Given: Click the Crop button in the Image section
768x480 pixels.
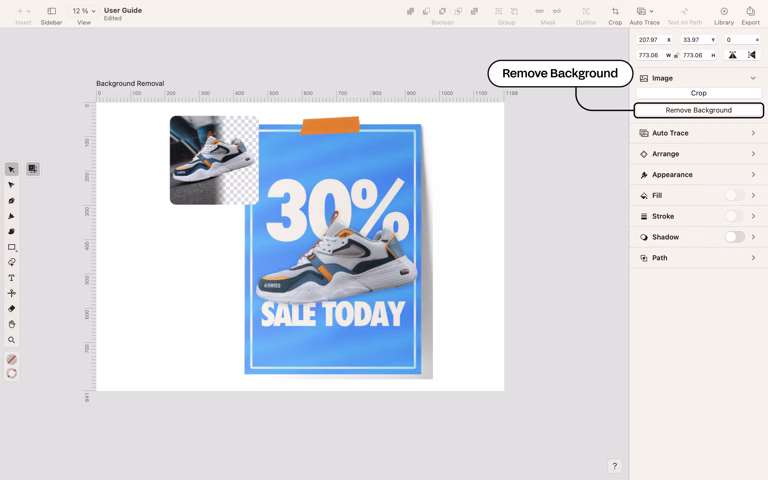Looking at the screenshot, I should (x=698, y=93).
